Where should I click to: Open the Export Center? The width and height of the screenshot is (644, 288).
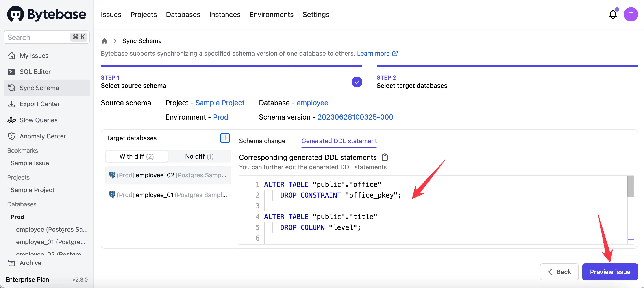point(40,104)
